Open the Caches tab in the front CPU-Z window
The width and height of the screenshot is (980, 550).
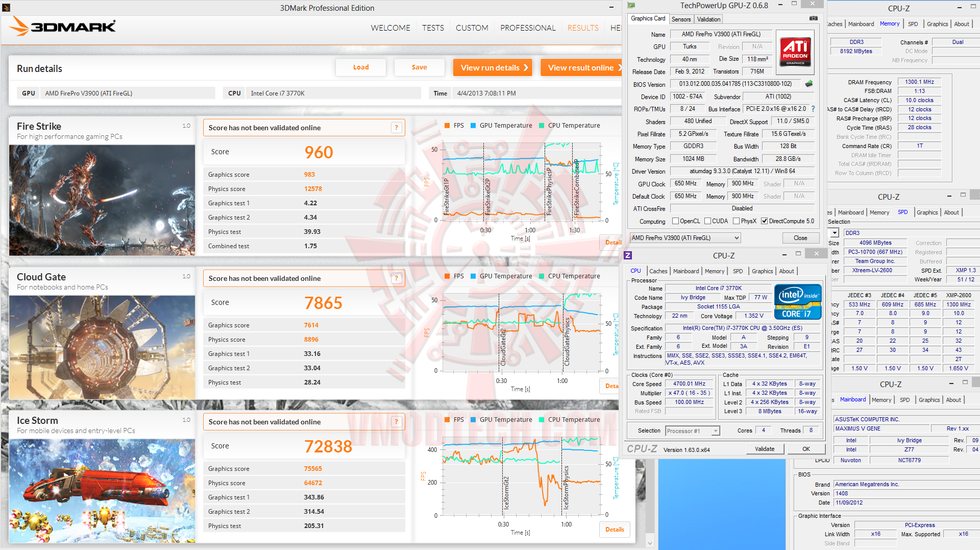click(658, 271)
